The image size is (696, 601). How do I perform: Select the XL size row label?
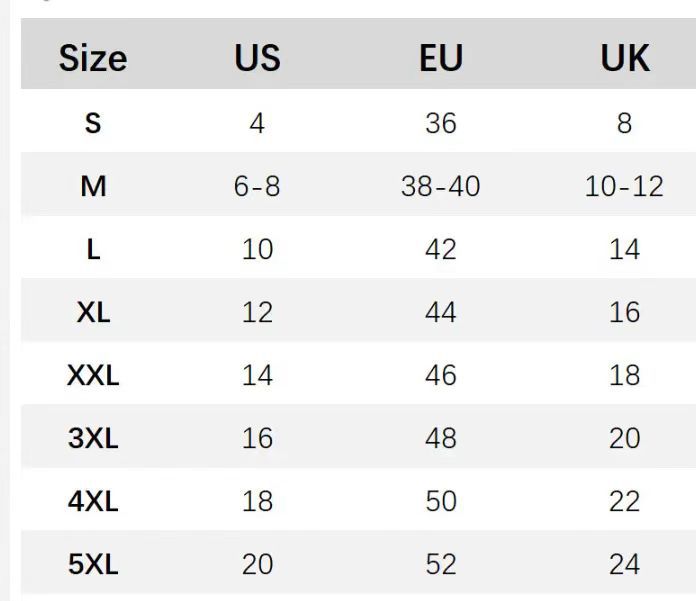(x=93, y=312)
